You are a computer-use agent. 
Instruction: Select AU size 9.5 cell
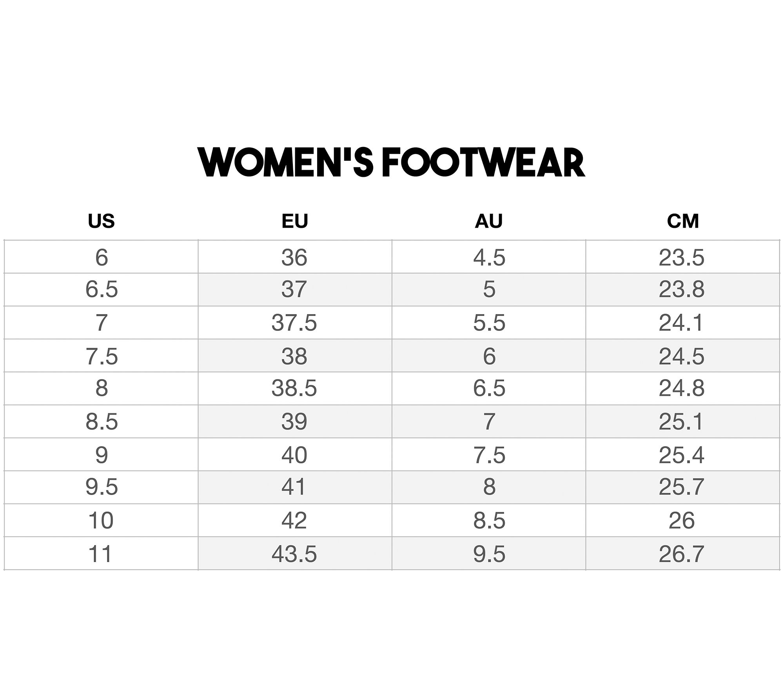pos(489,553)
